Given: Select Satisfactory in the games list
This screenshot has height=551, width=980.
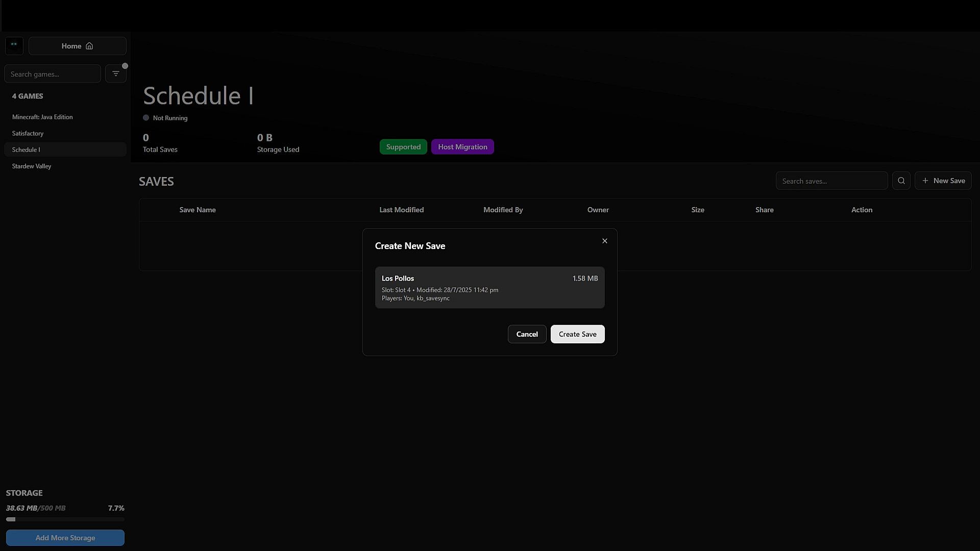Looking at the screenshot, I should [28, 133].
